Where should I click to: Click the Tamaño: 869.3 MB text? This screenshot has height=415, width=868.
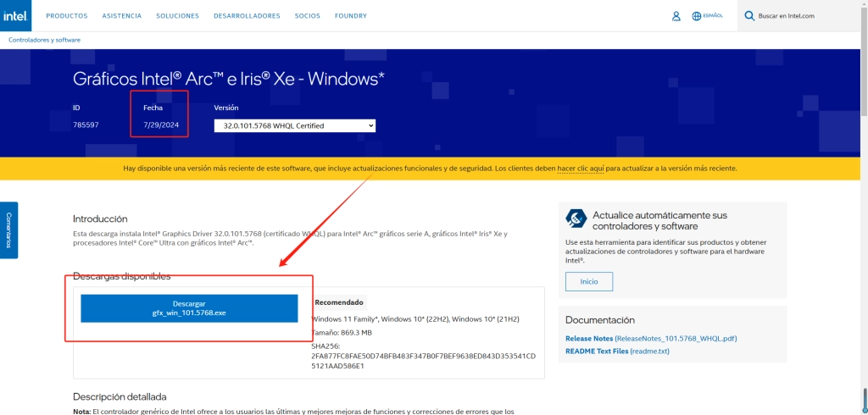tap(342, 333)
